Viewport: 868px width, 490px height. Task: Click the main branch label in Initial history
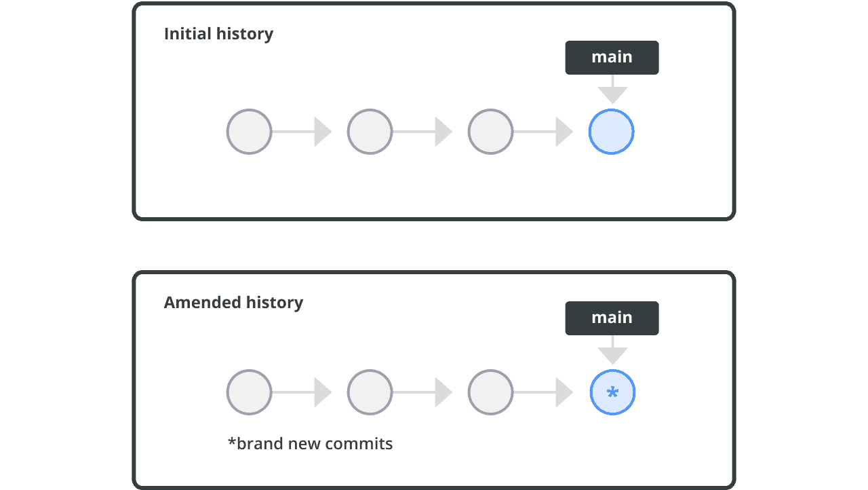612,58
